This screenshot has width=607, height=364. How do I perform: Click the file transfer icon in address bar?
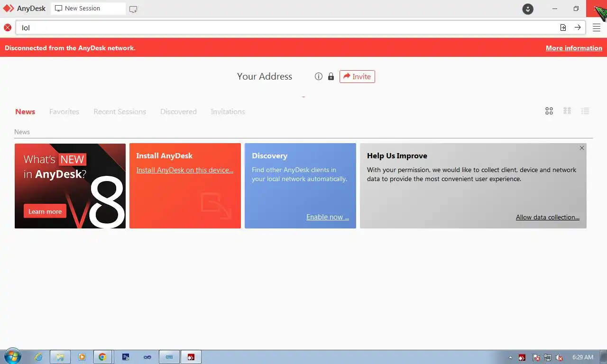coord(563,27)
